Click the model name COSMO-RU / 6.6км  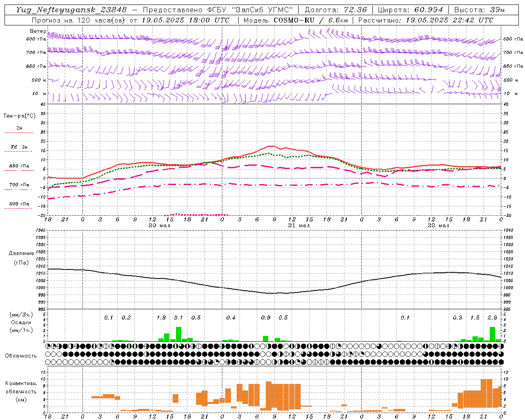[311, 20]
